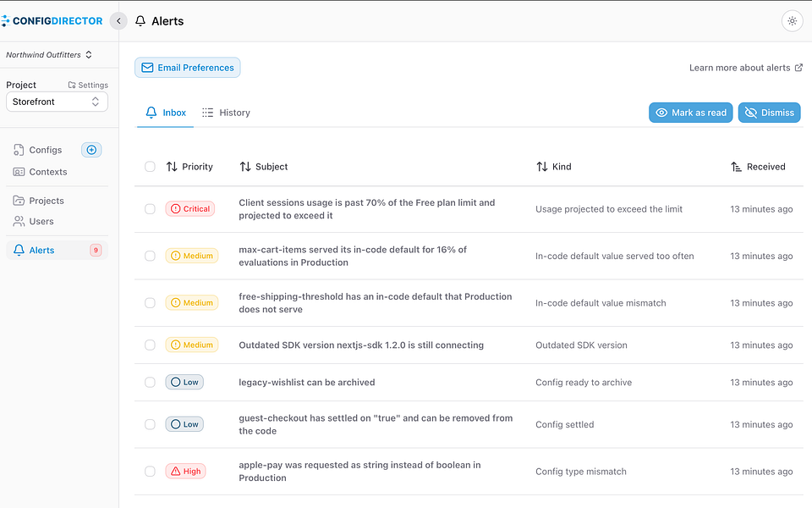The width and height of the screenshot is (812, 508).
Task: Tick the apple-pay alert checkbox
Action: pyautogui.click(x=151, y=472)
